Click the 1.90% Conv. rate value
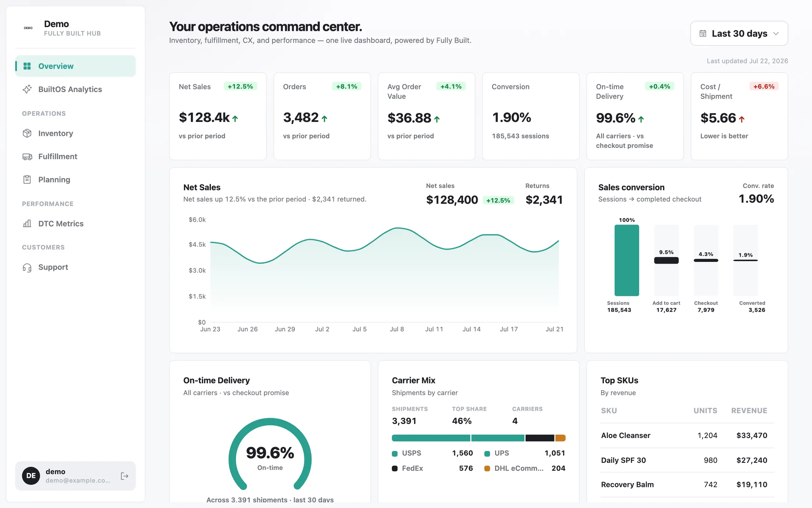This screenshot has width=812, height=508. [x=756, y=199]
